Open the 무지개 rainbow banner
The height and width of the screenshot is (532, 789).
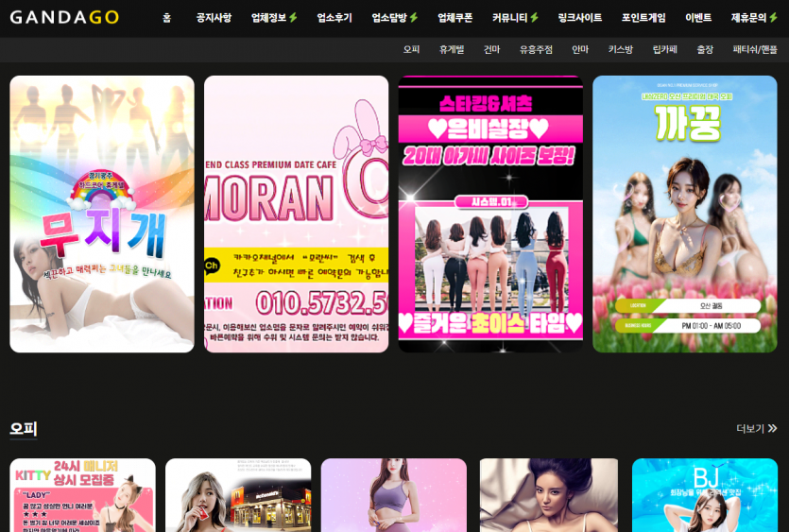[102, 214]
